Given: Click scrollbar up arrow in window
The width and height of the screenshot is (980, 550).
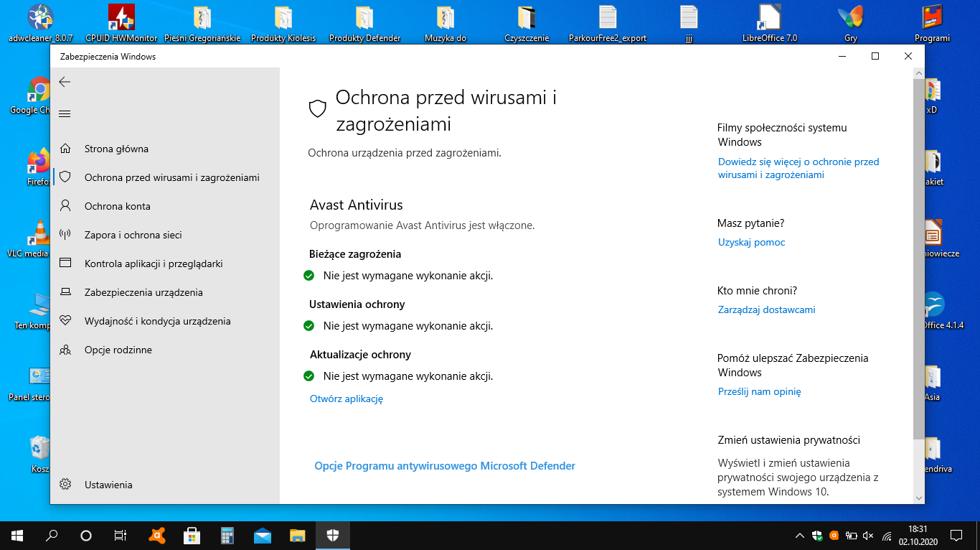Looking at the screenshot, I should point(919,73).
